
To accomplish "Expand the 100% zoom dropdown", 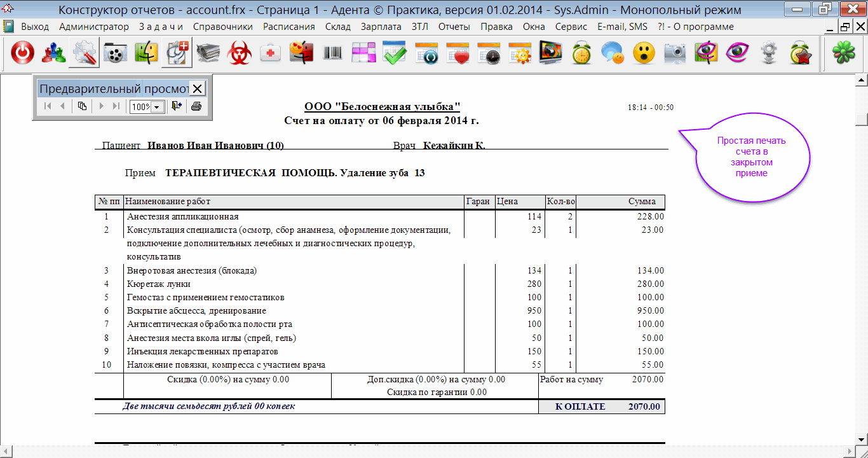I will pos(156,107).
